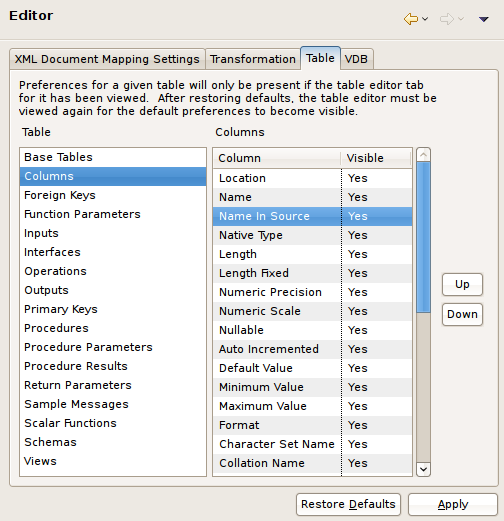Click the forward navigation arrow icon
Viewport: 504px width, 521px height.
tap(447, 19)
